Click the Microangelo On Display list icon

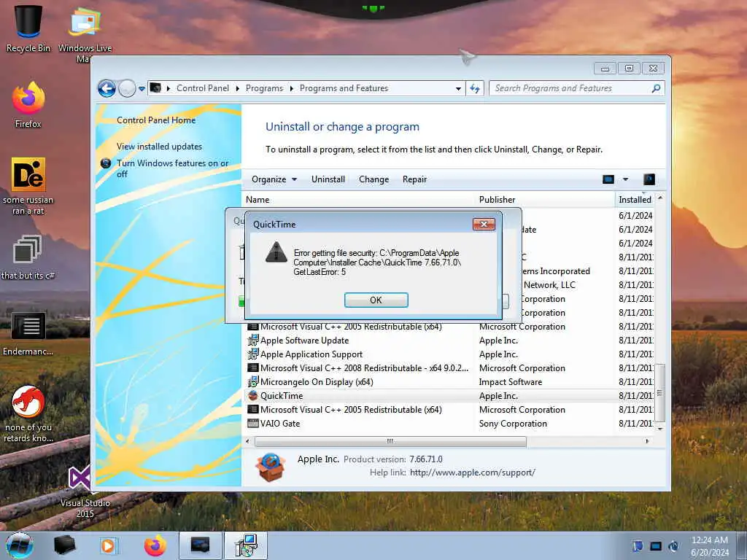point(253,382)
